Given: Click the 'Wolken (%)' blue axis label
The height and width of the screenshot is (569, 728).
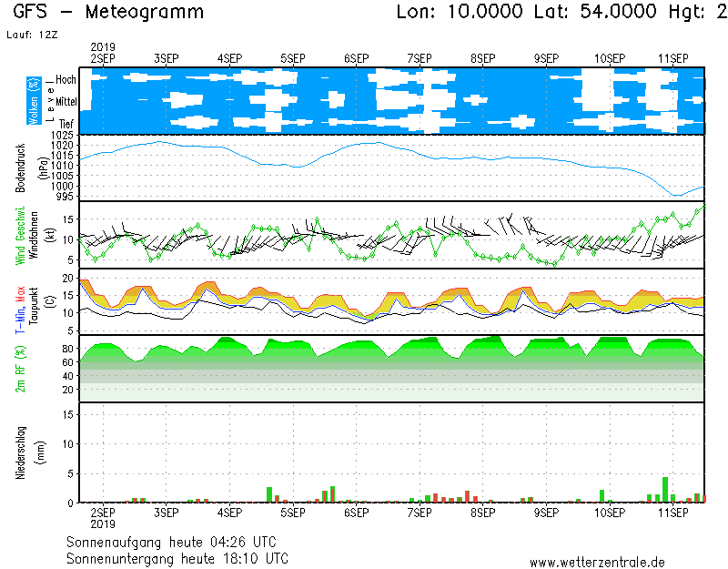Looking at the screenshot, I should click(34, 101).
